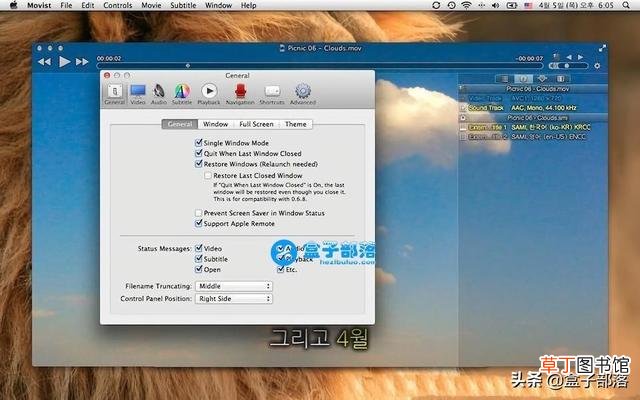Open the Advanced preferences pane
640x400 pixels.
pyautogui.click(x=303, y=94)
